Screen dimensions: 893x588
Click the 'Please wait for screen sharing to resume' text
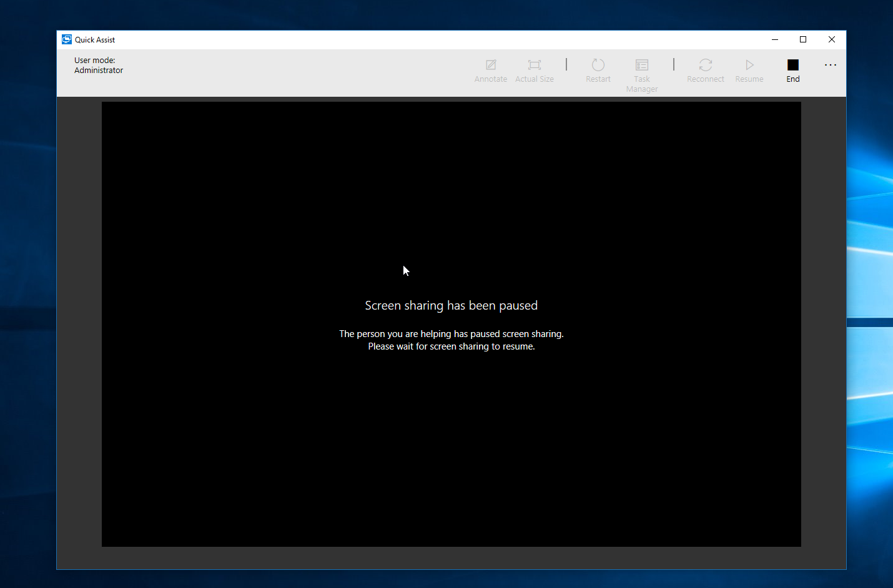pos(451,346)
